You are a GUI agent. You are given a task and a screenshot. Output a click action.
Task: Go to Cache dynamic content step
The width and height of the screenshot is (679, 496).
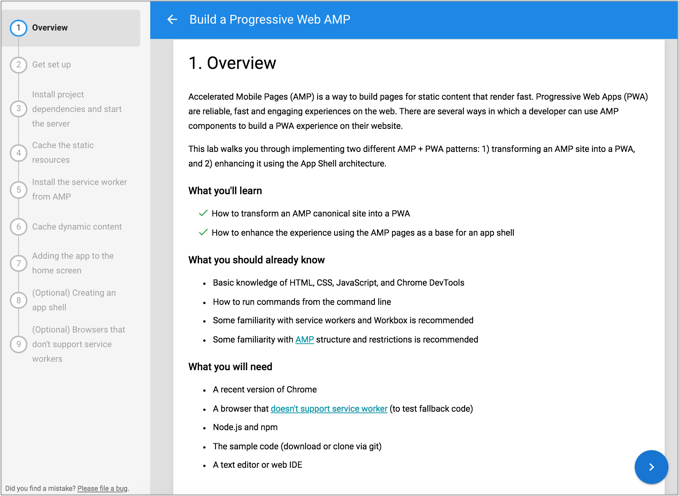[x=77, y=227]
